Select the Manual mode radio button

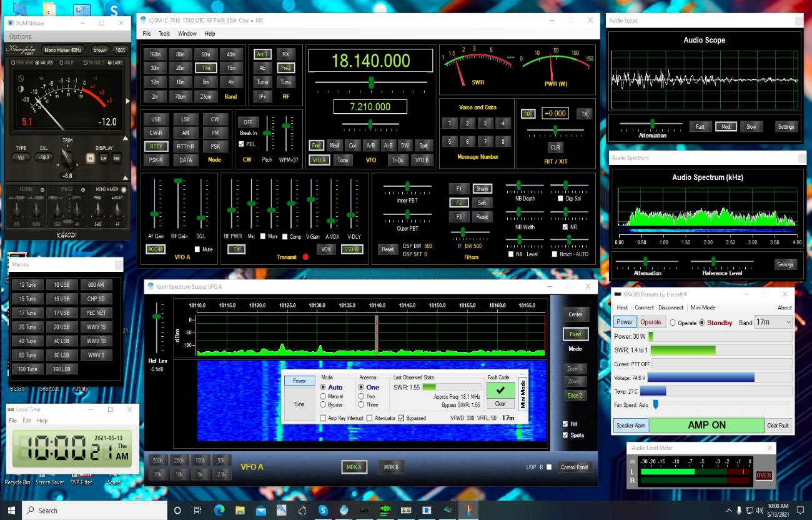pos(323,396)
